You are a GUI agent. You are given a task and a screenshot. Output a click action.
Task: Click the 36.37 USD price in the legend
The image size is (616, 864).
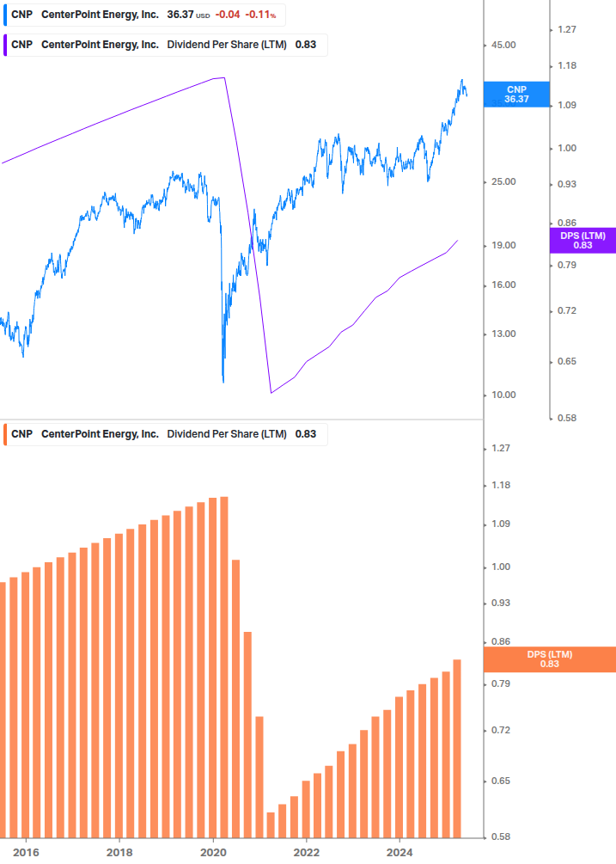coord(188,15)
